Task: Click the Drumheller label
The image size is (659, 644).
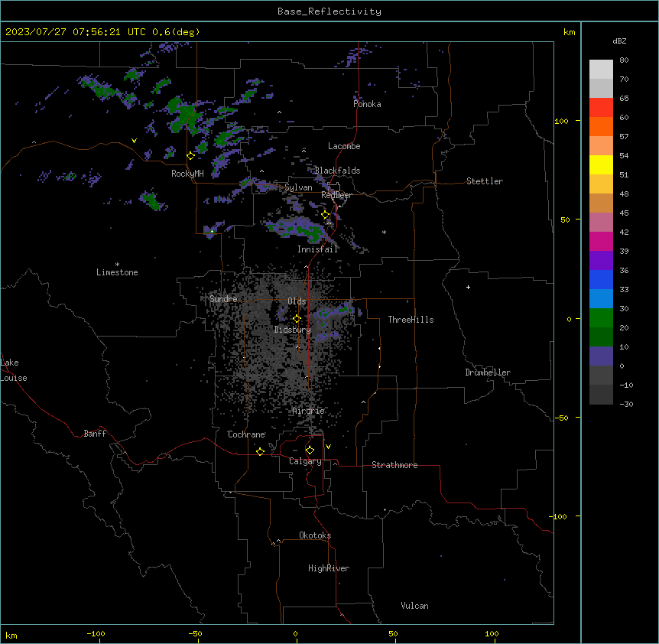Action: (x=488, y=372)
